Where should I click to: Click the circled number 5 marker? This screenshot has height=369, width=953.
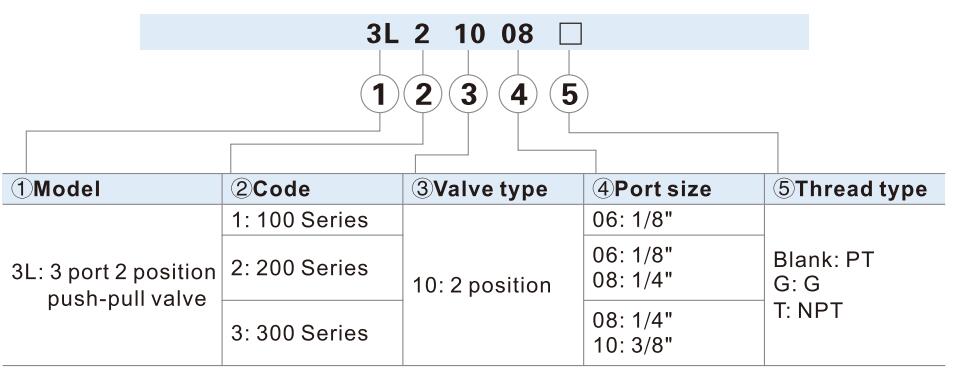[x=569, y=95]
